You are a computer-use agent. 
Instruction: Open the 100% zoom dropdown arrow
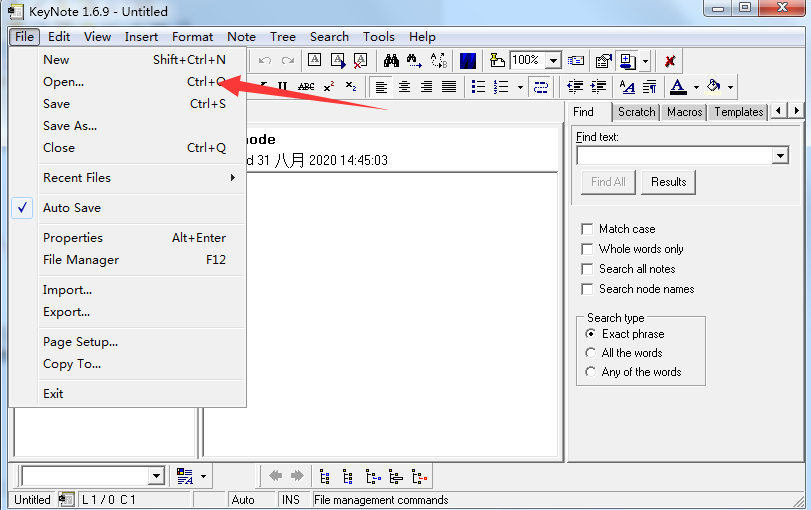point(553,61)
